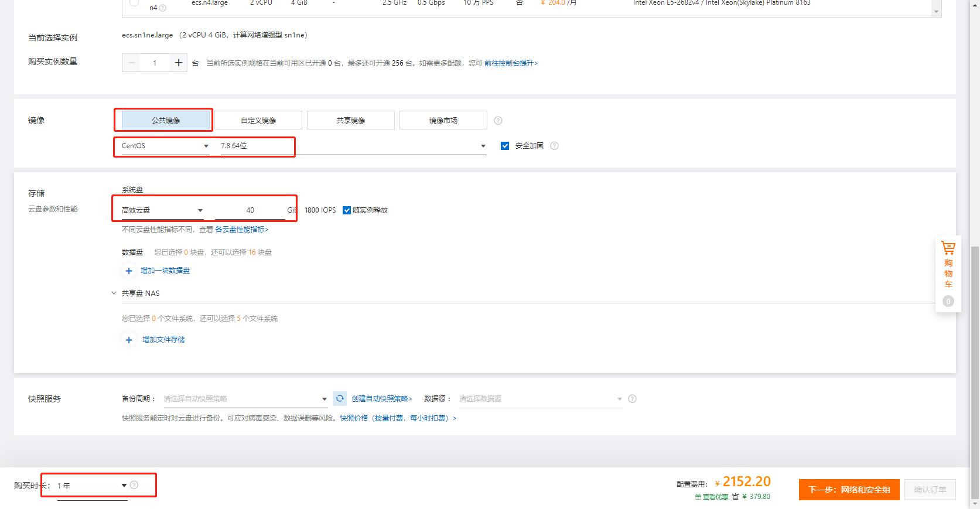This screenshot has width=980, height=509.
Task: Open the 快照价格 pricing link
Action: pyautogui.click(x=398, y=418)
